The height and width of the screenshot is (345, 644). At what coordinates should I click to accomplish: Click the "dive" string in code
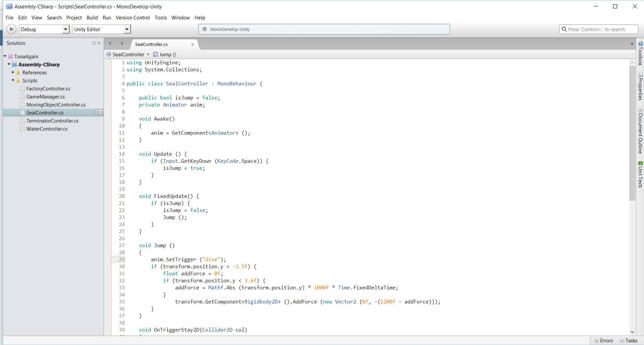pyautogui.click(x=211, y=259)
